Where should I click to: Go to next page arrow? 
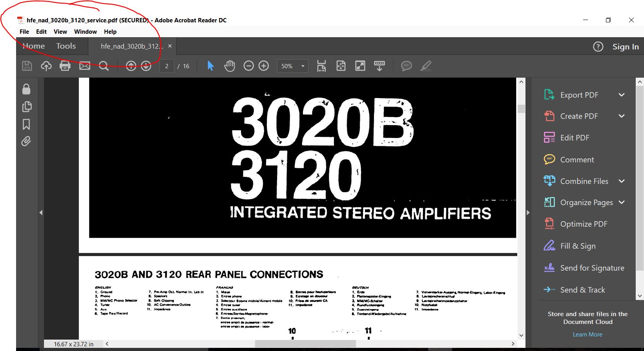[146, 66]
